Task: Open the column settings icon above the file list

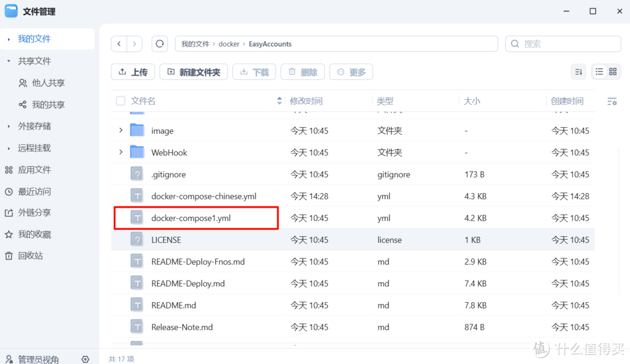Action: (x=611, y=101)
